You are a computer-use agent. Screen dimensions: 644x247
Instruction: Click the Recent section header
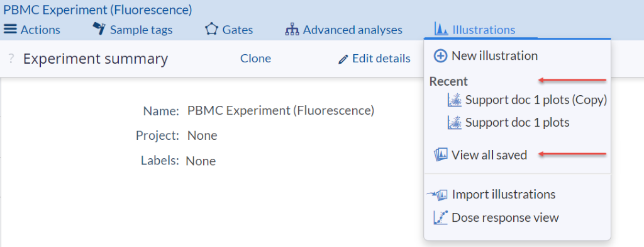(x=448, y=81)
